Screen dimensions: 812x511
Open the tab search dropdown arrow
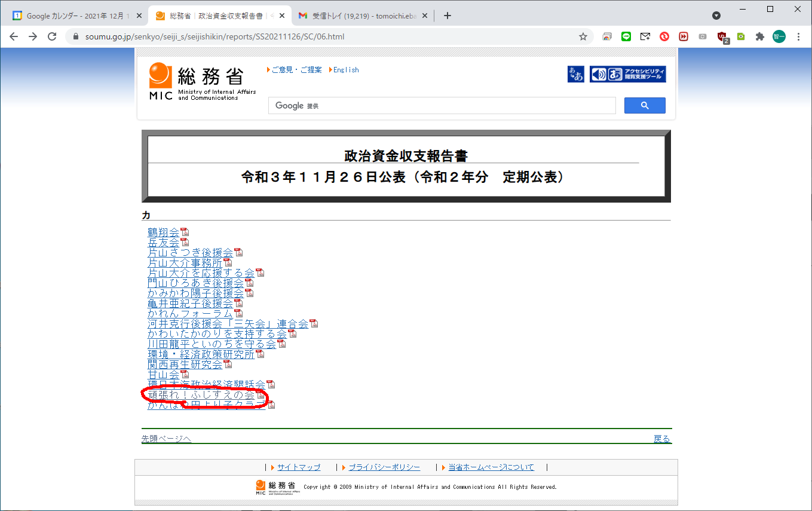point(716,16)
